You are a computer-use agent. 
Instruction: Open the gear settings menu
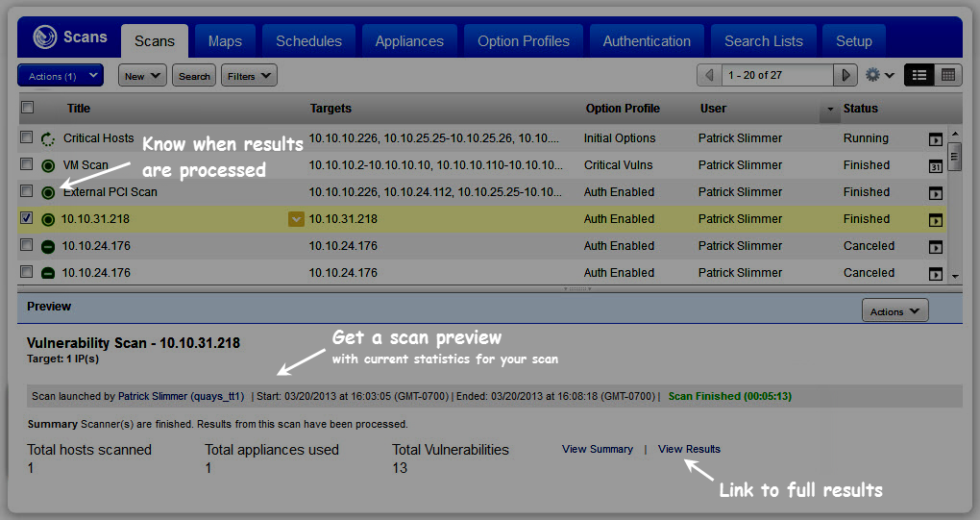(879, 75)
